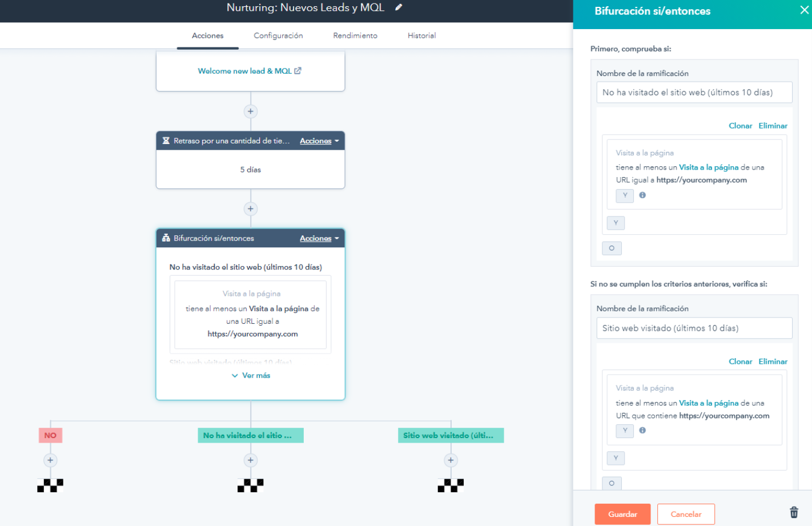Click Cancelar button
Screen dimensions: 812x526
686,514
